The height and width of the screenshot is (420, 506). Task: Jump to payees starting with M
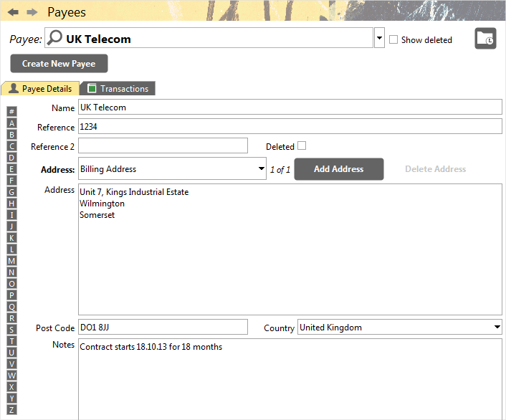point(11,261)
